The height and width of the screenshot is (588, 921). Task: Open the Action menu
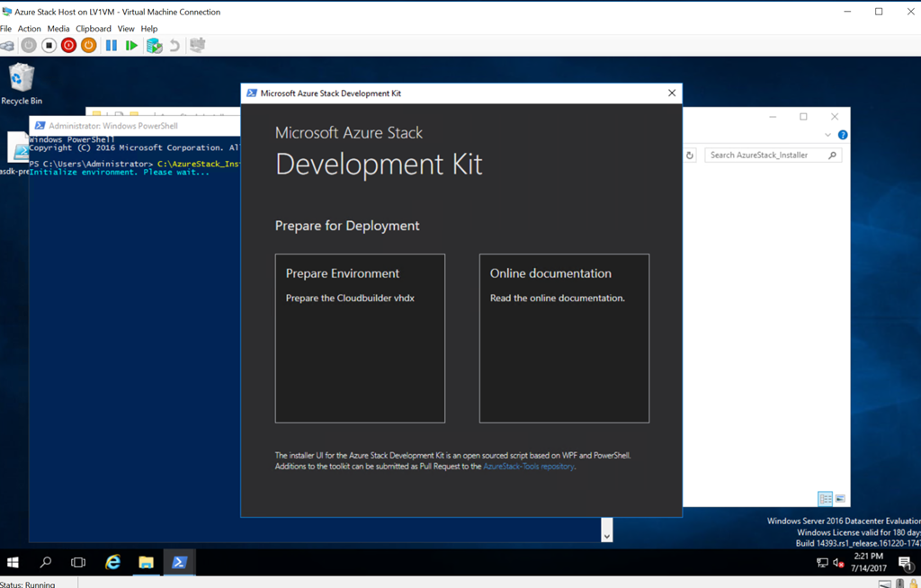[x=30, y=29]
